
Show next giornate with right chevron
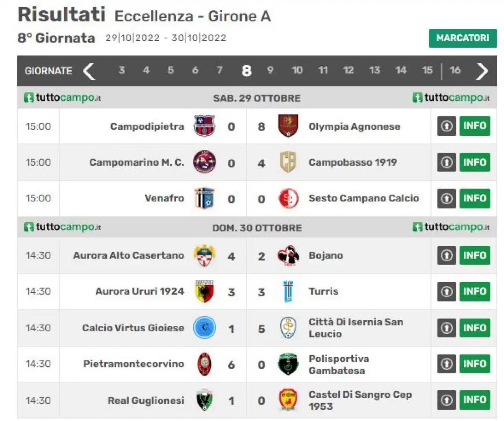pyautogui.click(x=482, y=71)
